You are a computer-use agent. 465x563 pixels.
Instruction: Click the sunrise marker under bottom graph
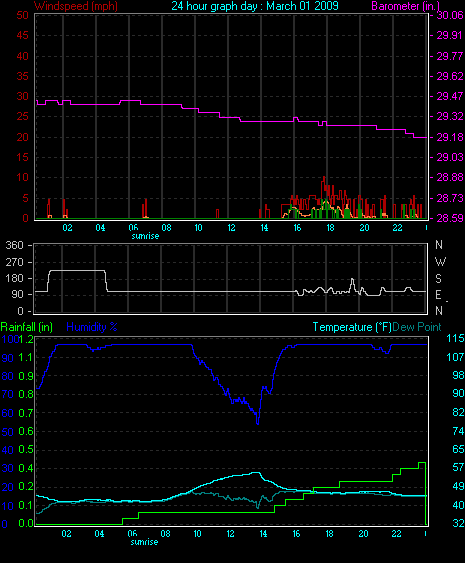tap(144, 542)
